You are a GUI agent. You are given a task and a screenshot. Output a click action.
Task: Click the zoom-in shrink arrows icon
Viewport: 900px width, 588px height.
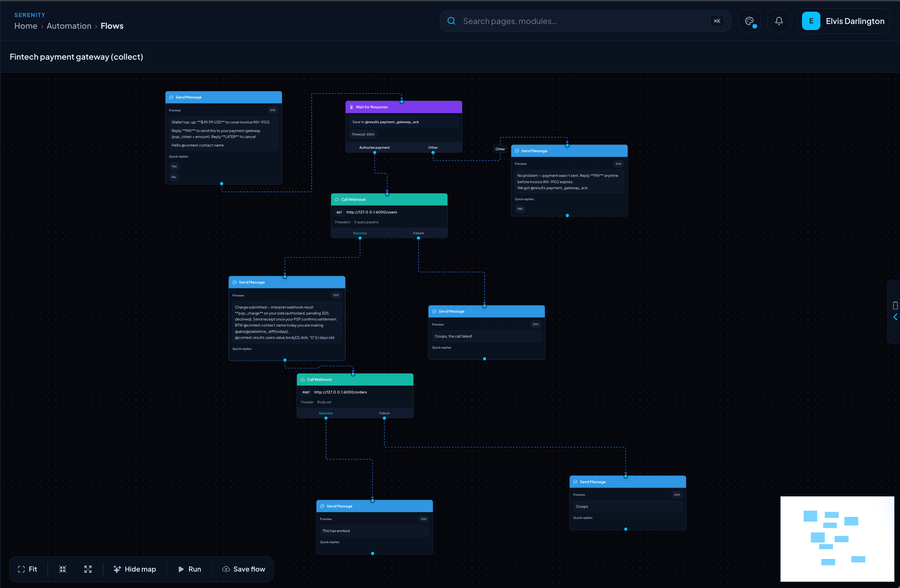[63, 569]
